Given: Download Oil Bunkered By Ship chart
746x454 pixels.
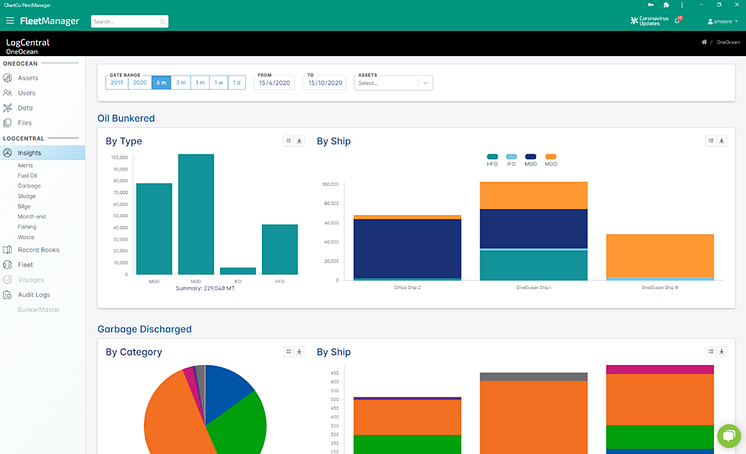Looking at the screenshot, I should [722, 140].
